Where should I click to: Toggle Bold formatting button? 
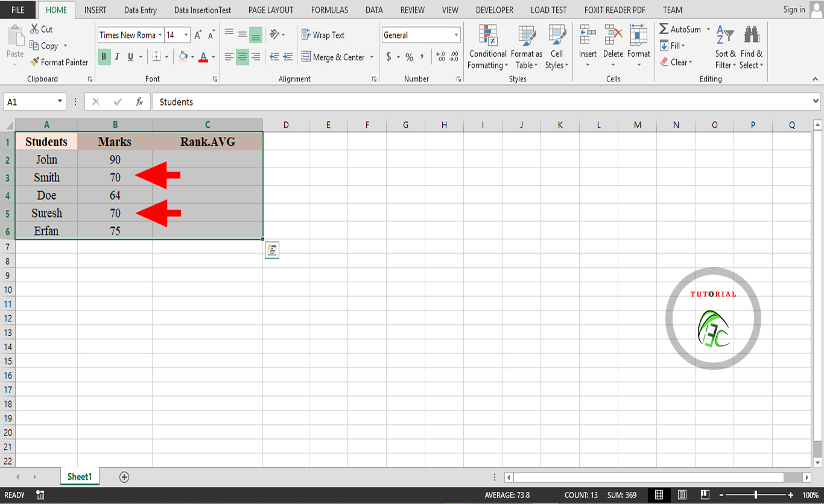pos(104,57)
